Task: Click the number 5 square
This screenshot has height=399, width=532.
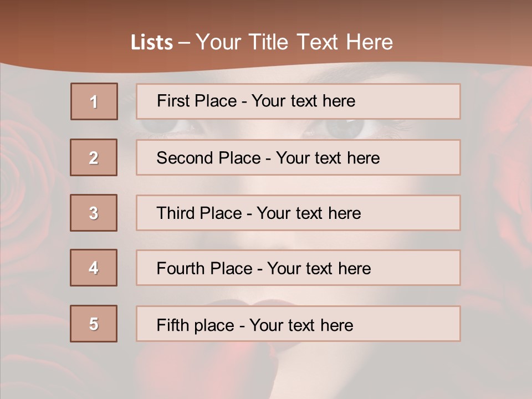Action: click(x=94, y=324)
